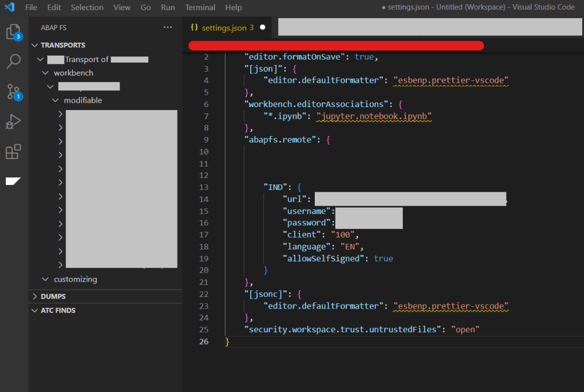Expand the customizing tree node
Viewport: 584px width, 392px height.
[x=75, y=279]
